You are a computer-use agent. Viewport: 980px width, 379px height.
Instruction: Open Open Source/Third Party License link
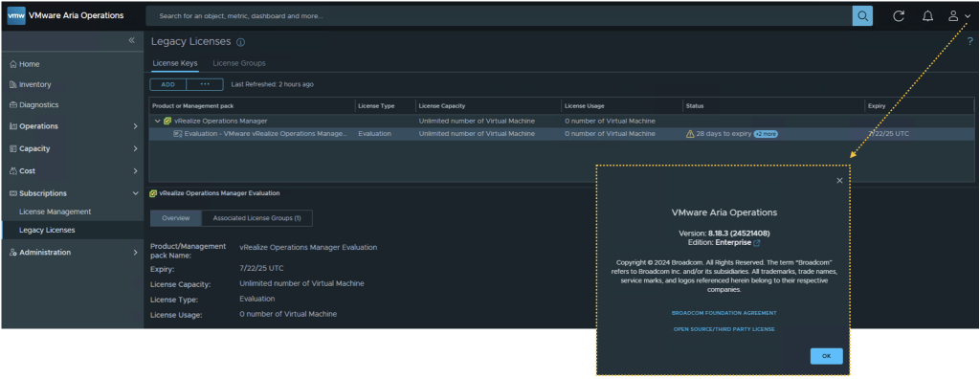(724, 329)
